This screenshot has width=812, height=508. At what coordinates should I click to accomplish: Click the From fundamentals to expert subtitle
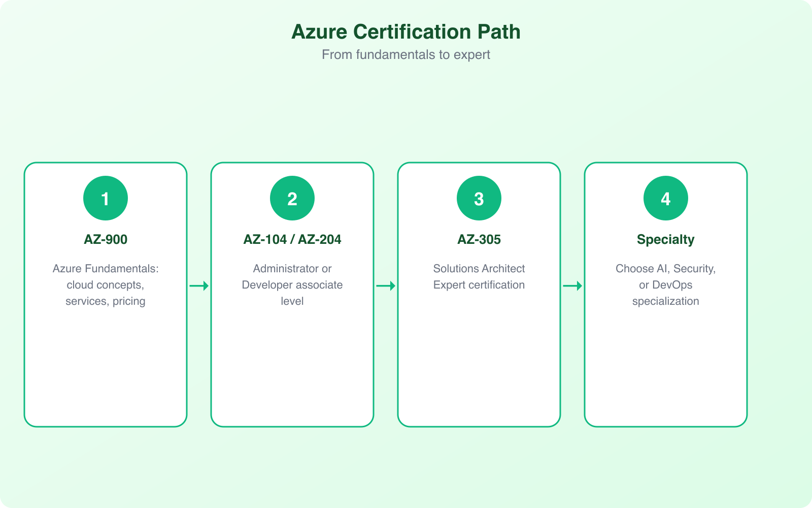coord(405,54)
